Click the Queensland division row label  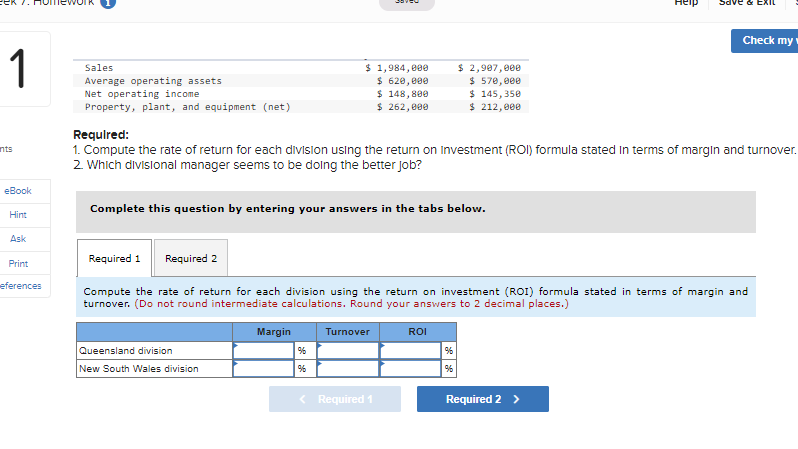pyautogui.click(x=126, y=351)
